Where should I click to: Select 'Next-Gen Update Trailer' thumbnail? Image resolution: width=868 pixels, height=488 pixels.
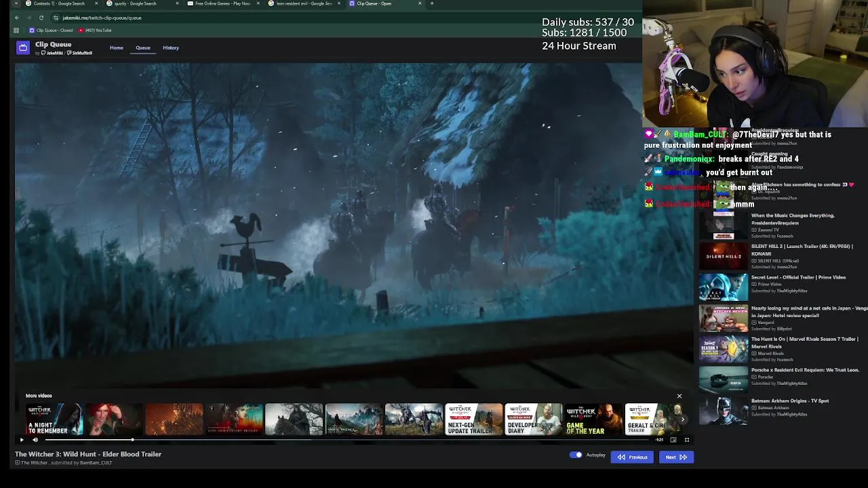[473, 419]
